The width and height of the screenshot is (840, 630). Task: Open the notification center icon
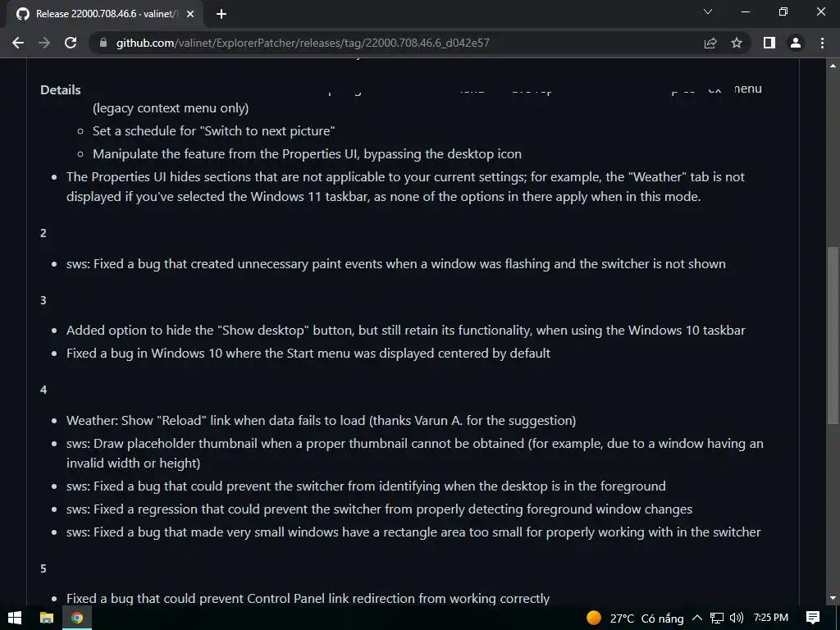[x=812, y=618]
